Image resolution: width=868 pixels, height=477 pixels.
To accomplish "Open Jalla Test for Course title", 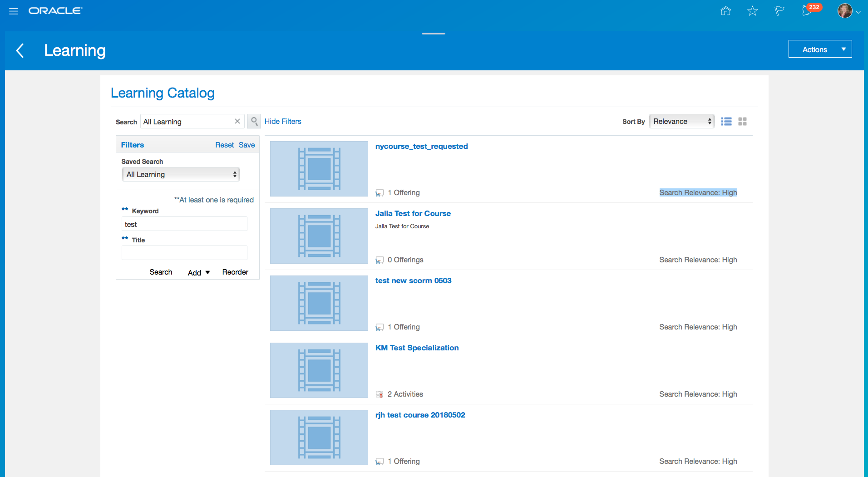I will 413,213.
